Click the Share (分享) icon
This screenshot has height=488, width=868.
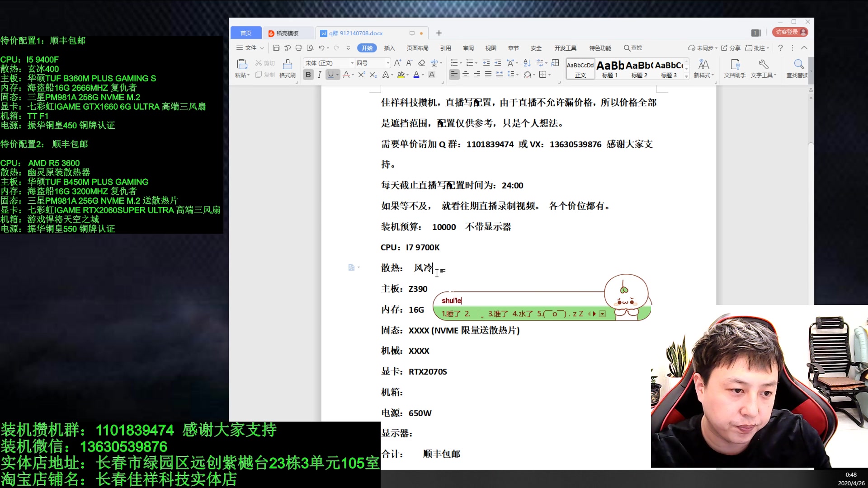[731, 48]
